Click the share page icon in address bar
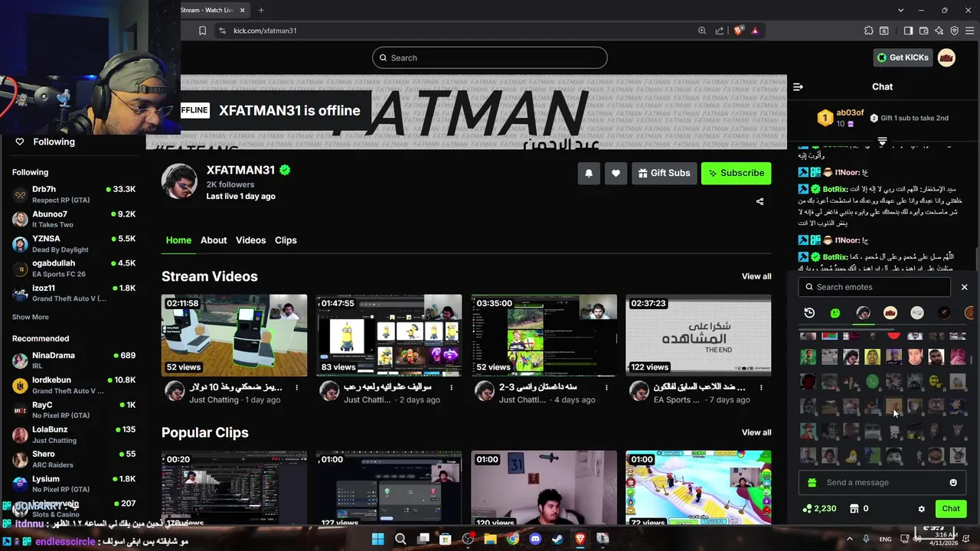 tap(720, 31)
